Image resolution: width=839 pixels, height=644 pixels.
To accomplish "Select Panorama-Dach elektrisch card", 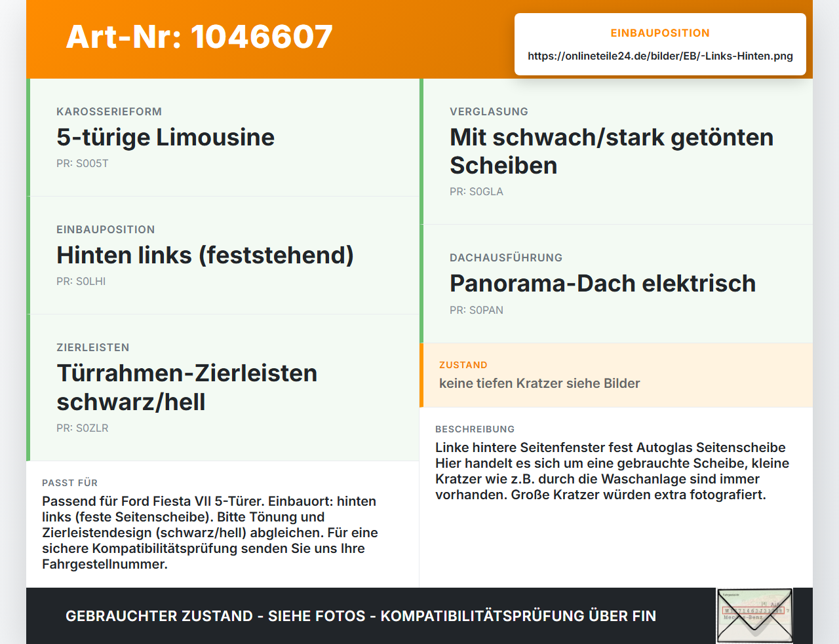I will click(616, 284).
